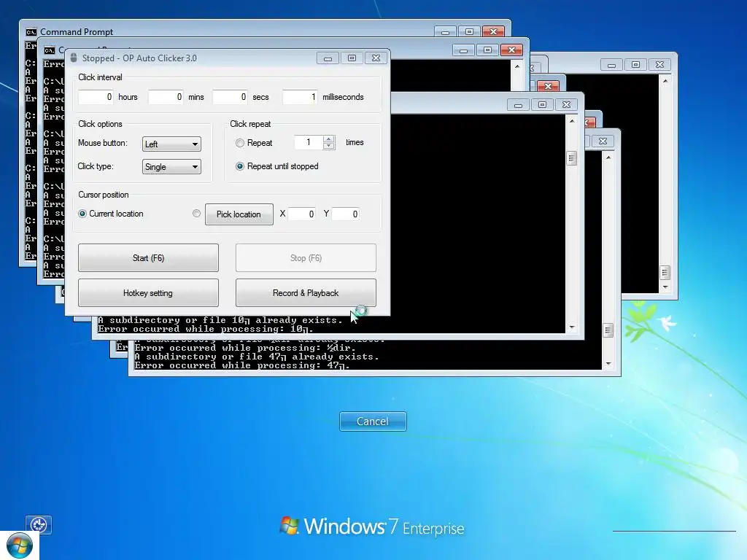Click the Y coordinate field

coord(345,214)
